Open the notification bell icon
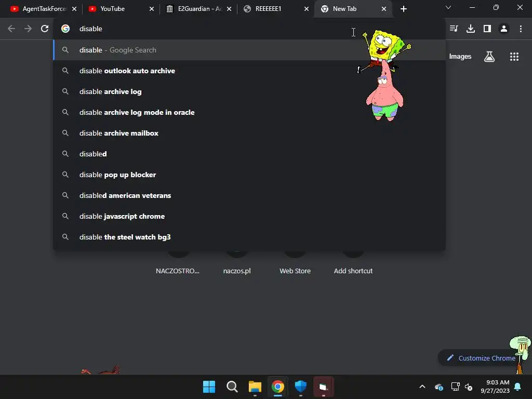Screen dimensions: 532x399 point(518,387)
